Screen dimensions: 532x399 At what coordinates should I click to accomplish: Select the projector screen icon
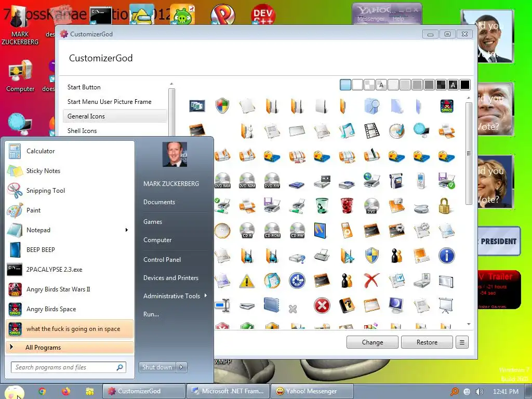[x=446, y=305]
